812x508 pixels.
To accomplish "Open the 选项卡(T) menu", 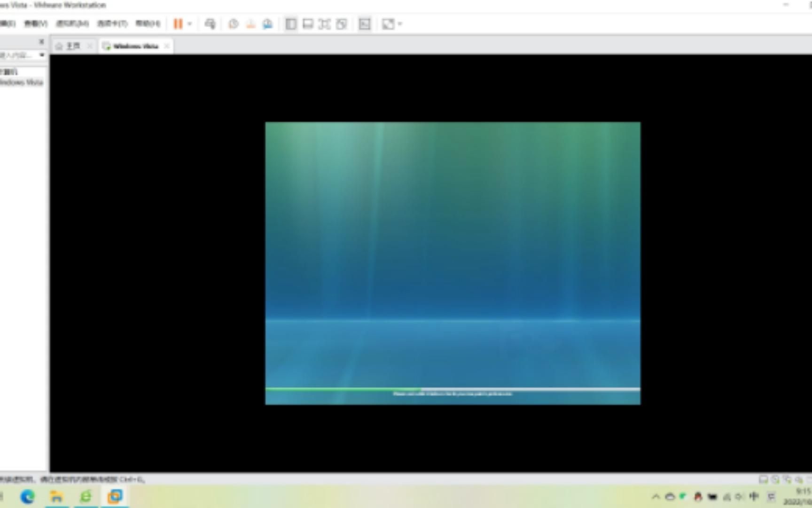I will pos(112,24).
